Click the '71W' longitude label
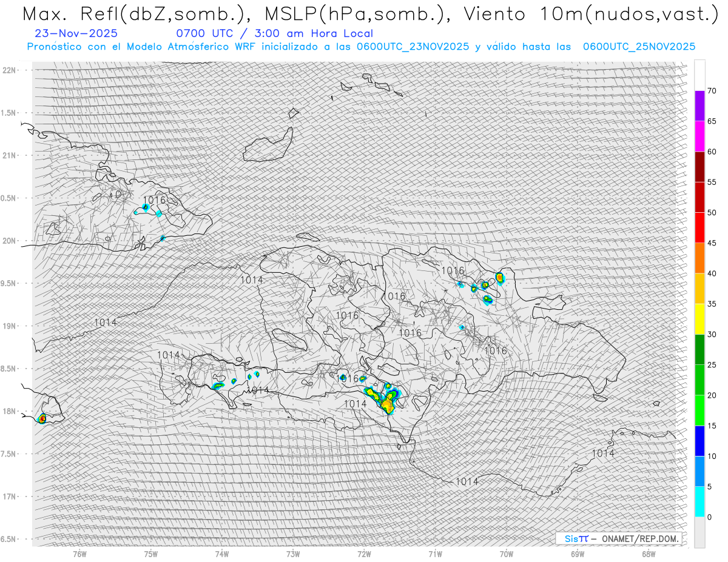Viewport: 728px width, 562px height. [x=436, y=554]
